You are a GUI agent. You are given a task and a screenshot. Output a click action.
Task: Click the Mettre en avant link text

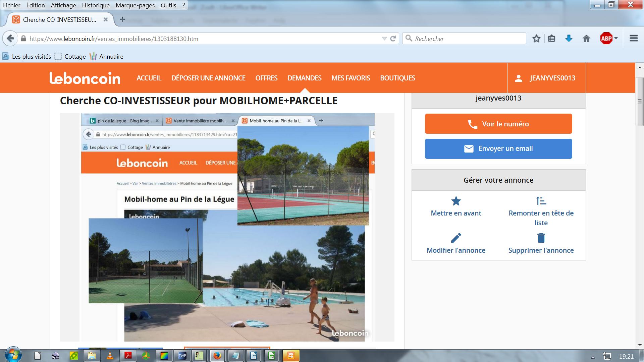[x=456, y=213]
